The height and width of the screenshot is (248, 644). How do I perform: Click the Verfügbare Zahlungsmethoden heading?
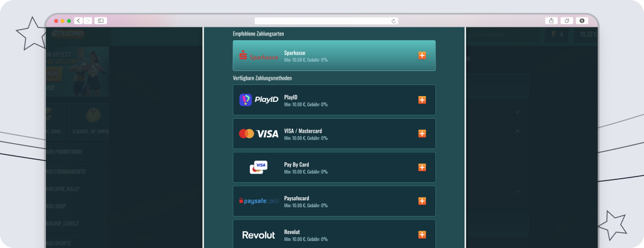[262, 78]
